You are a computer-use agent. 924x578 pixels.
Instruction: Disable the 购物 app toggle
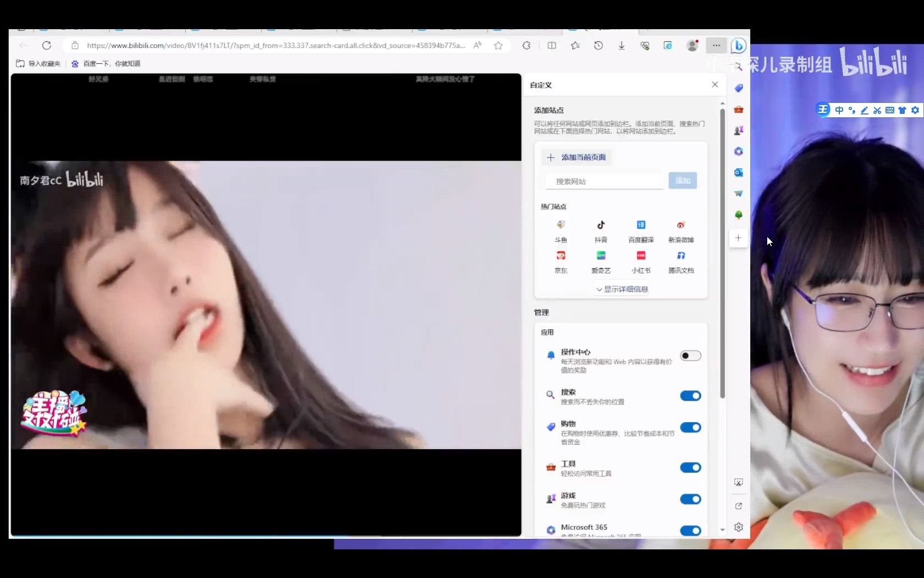tap(690, 427)
